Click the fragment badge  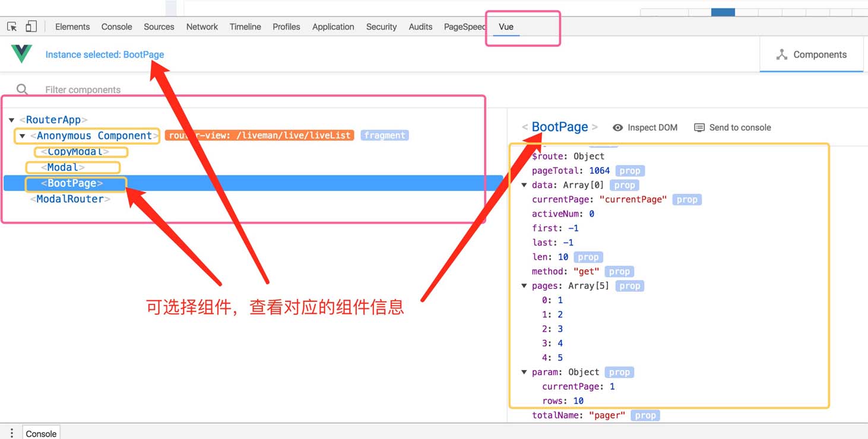click(385, 136)
